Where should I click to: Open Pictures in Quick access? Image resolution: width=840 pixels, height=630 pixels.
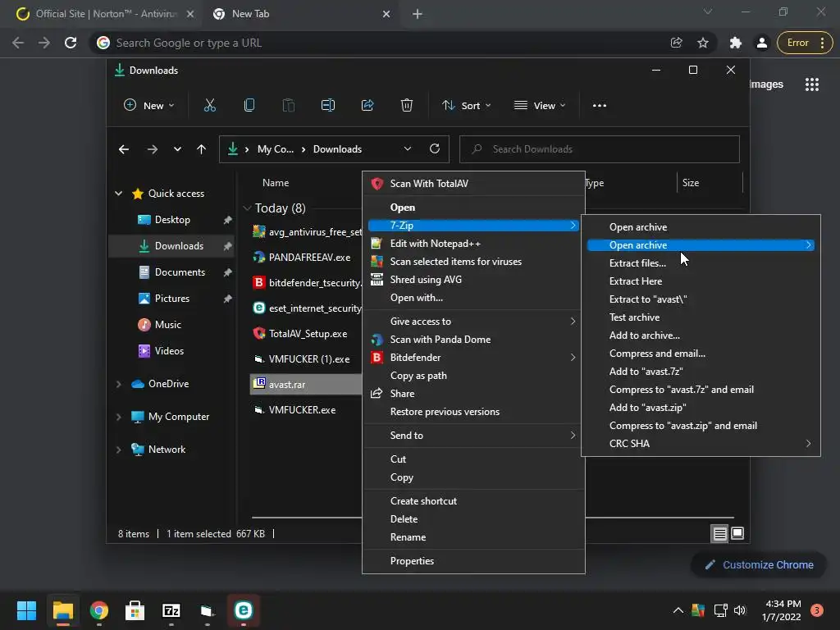(172, 299)
